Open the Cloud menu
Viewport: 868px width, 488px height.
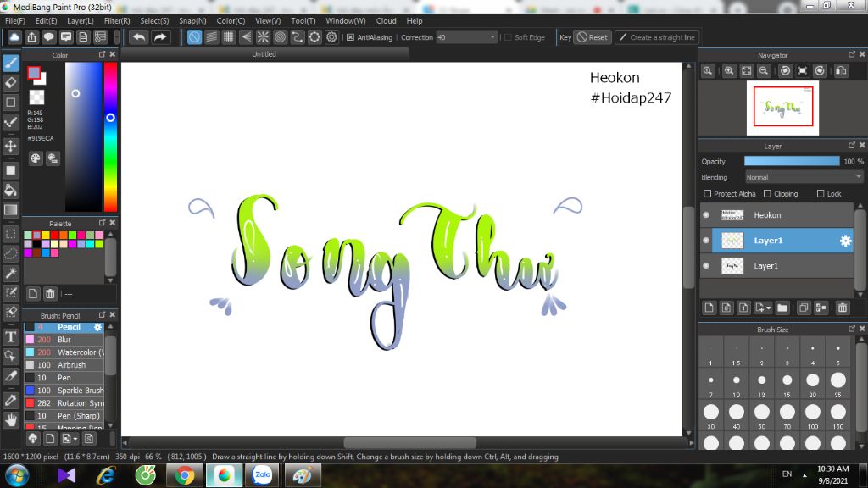(386, 20)
